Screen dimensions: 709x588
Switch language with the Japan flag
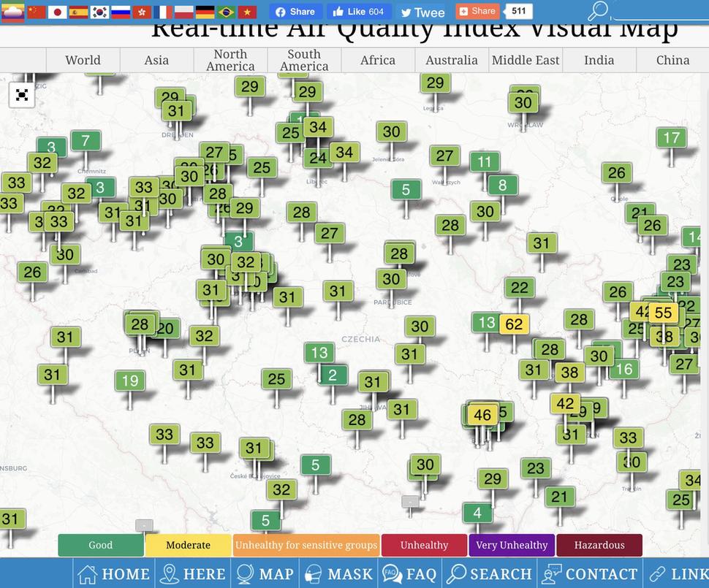[58, 12]
